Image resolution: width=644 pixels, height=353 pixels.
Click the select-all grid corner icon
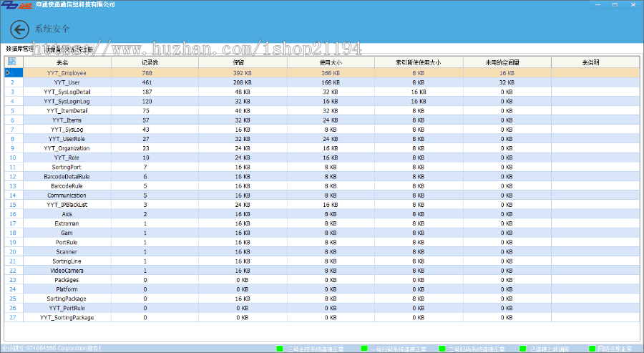point(11,62)
